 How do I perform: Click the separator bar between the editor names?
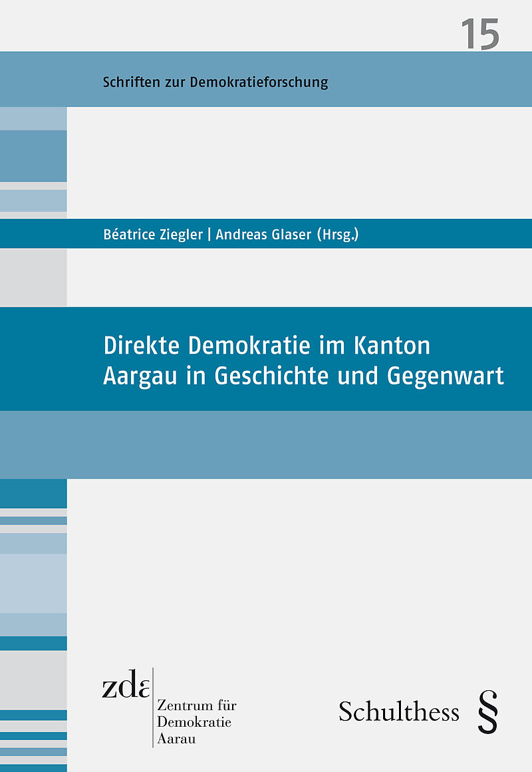[209, 234]
